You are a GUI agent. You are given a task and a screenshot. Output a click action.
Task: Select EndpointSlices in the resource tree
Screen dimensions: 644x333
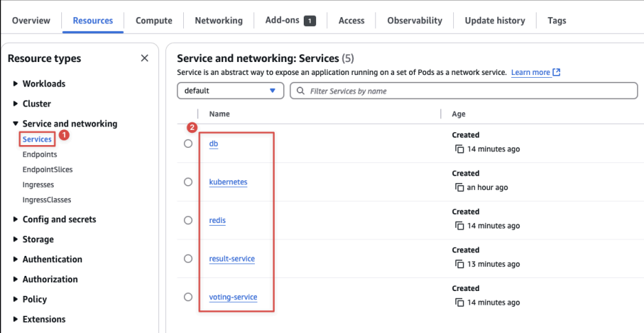[48, 169]
